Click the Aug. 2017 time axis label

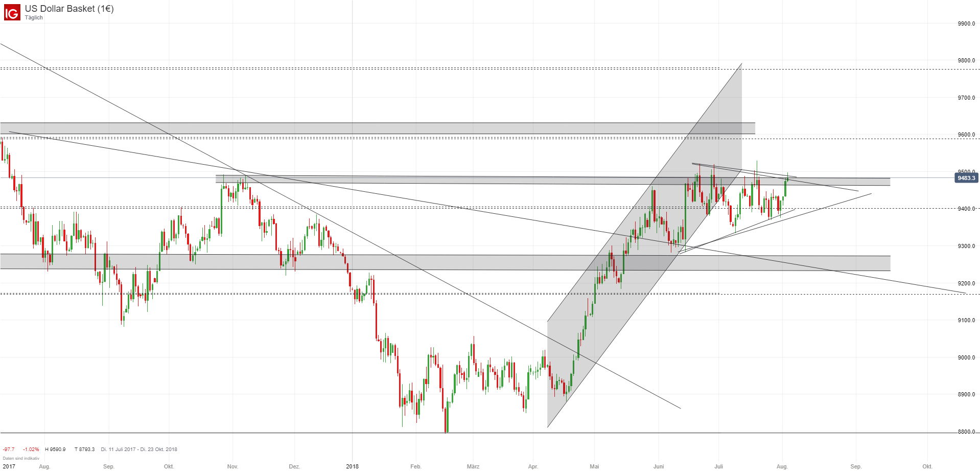[x=44, y=466]
